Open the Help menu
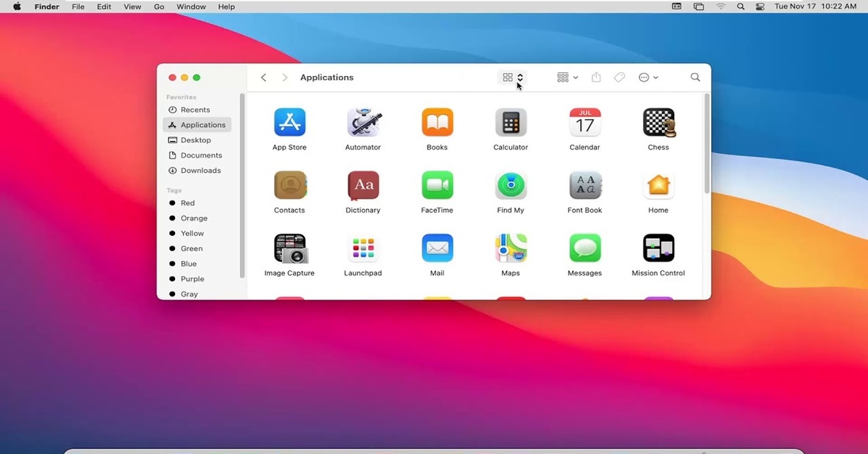Image resolution: width=868 pixels, height=454 pixels. 226,7
